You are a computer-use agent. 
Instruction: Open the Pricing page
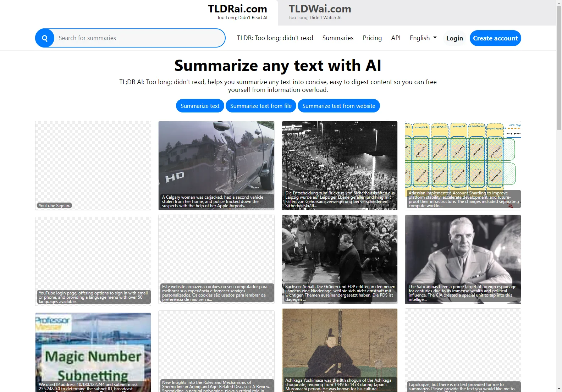point(372,38)
